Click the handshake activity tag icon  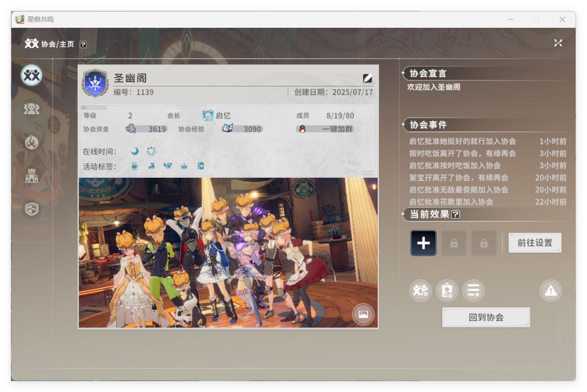tap(168, 165)
